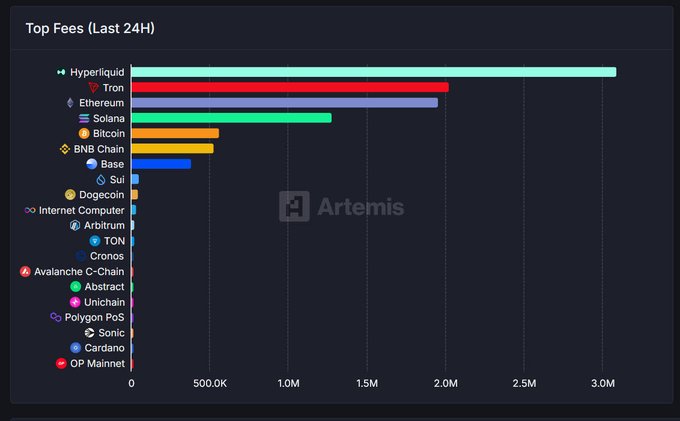Click the Sui droplet icon
The image size is (680, 421).
click(101, 179)
